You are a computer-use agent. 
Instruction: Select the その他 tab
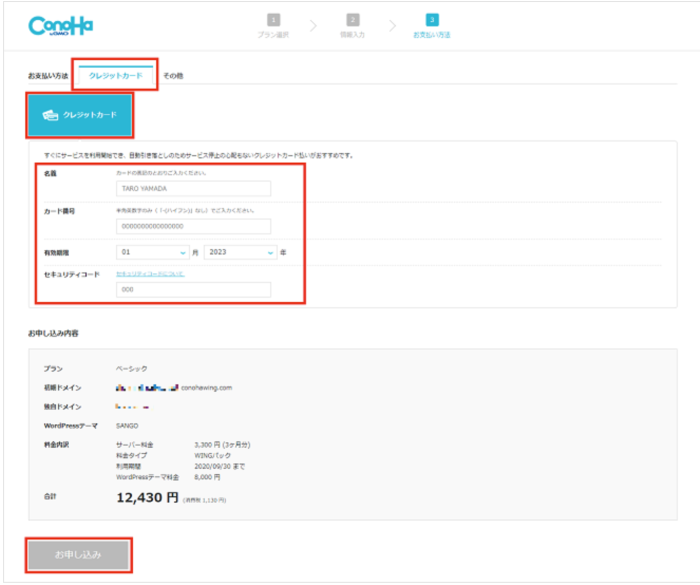[x=173, y=75]
